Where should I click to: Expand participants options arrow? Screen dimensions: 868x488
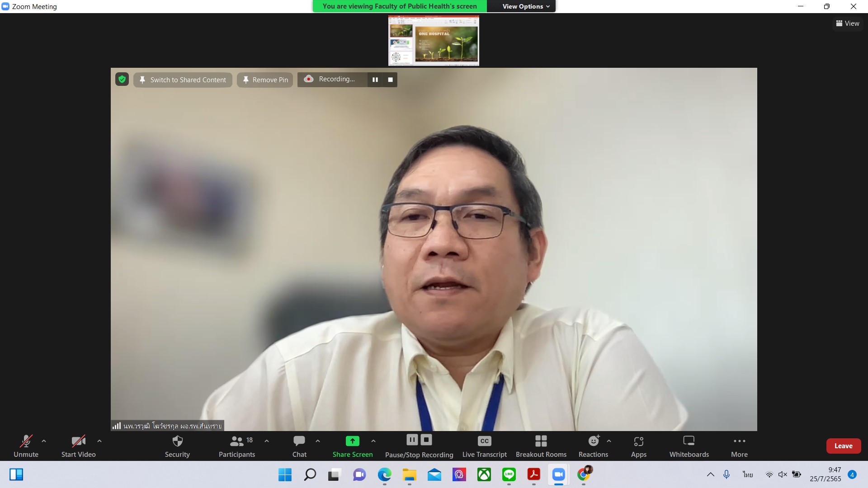267,441
